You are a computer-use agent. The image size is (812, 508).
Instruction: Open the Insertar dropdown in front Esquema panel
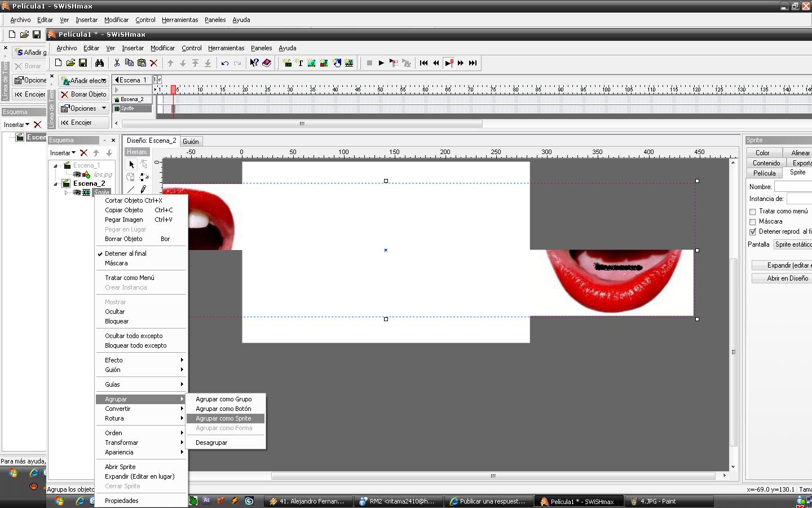click(x=63, y=153)
